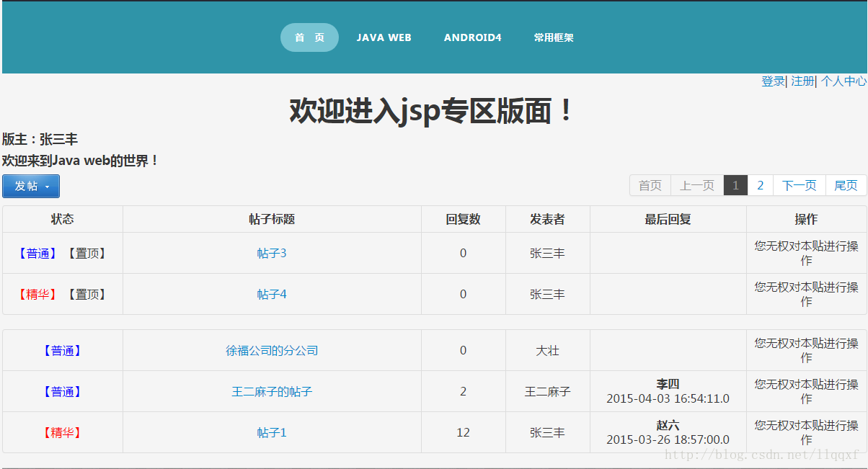Expand the 发帖 dropdown button
Screen dimensions: 868x469
point(31,186)
